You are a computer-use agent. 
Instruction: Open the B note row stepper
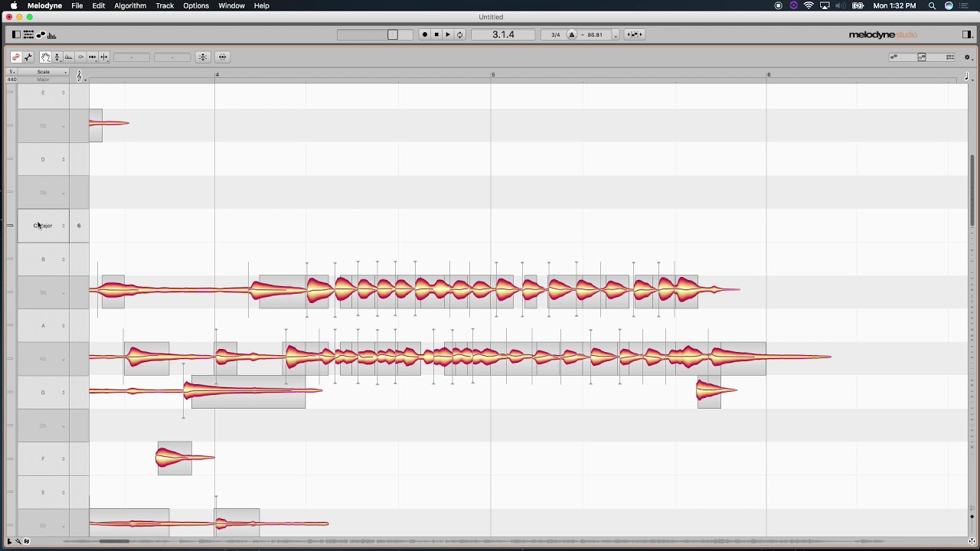64,259
